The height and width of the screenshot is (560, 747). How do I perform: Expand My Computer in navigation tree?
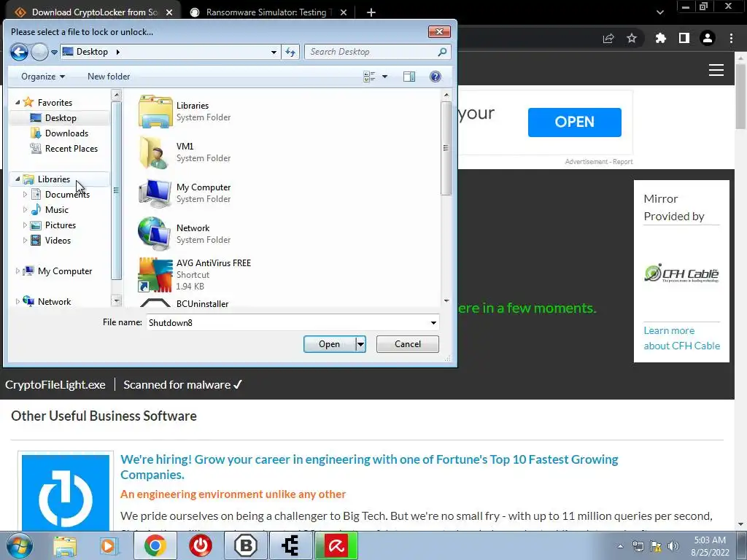18,271
